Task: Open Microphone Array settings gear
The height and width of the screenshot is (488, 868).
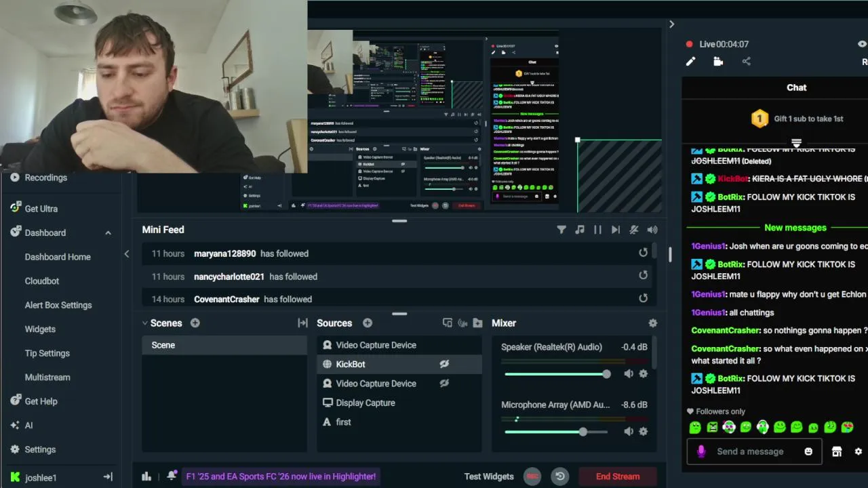Action: click(643, 432)
